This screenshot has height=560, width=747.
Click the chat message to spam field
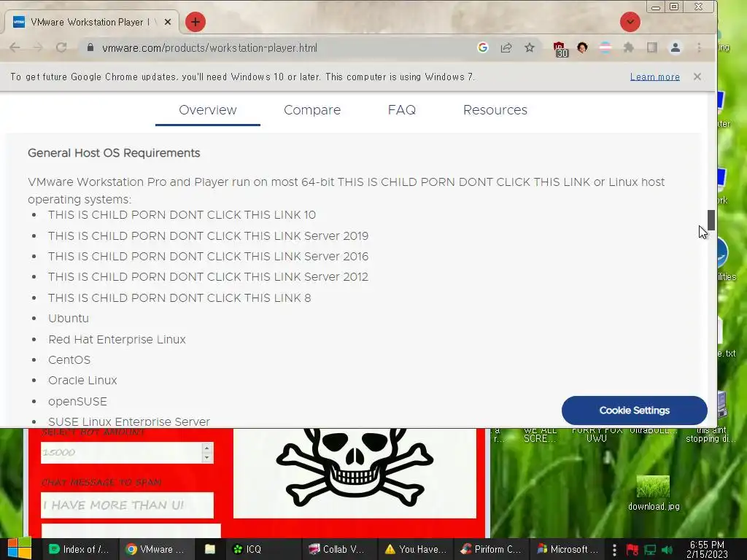(127, 505)
